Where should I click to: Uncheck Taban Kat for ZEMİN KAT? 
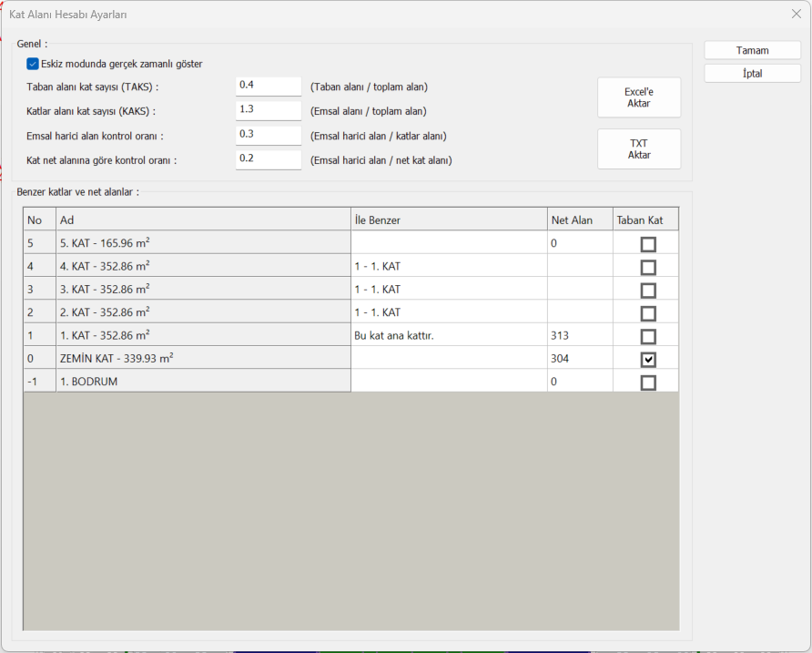(647, 360)
